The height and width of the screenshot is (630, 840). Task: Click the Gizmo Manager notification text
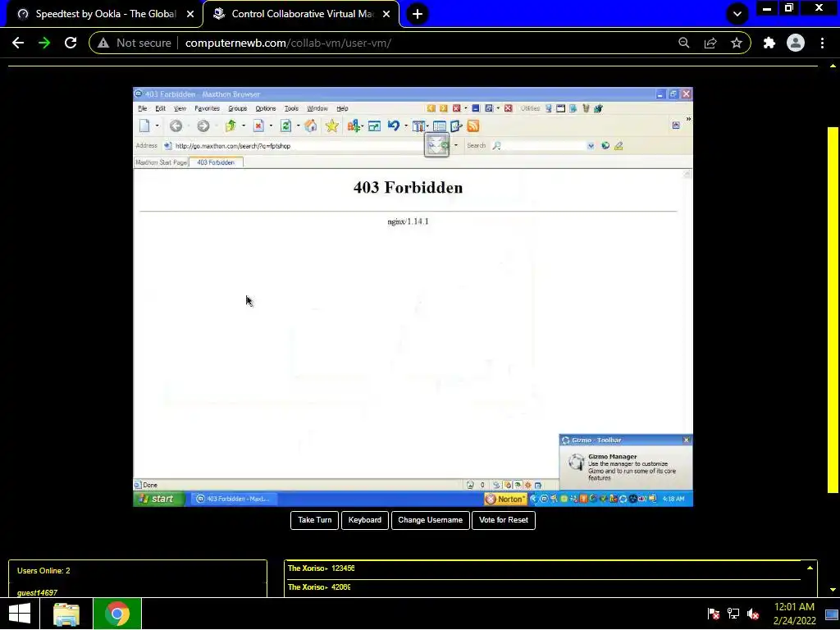[632, 467]
